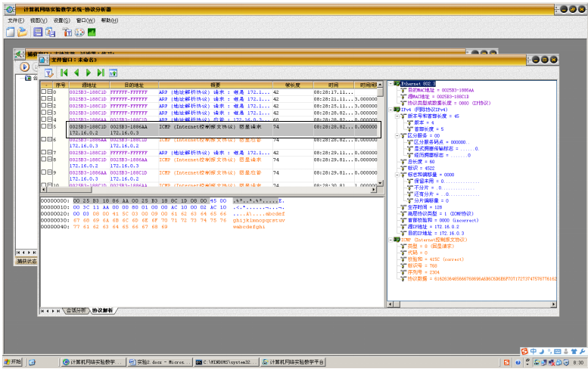
Task: Open C:\WINDOWS\system32 taskbar button
Action: (x=227, y=362)
